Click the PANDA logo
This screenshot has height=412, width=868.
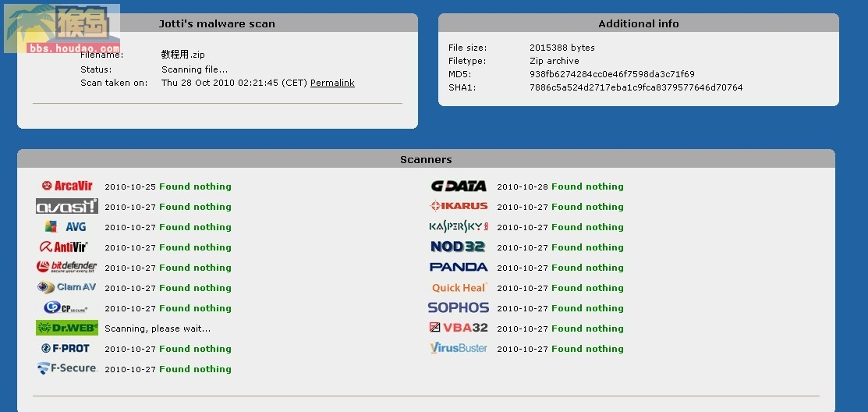point(459,267)
